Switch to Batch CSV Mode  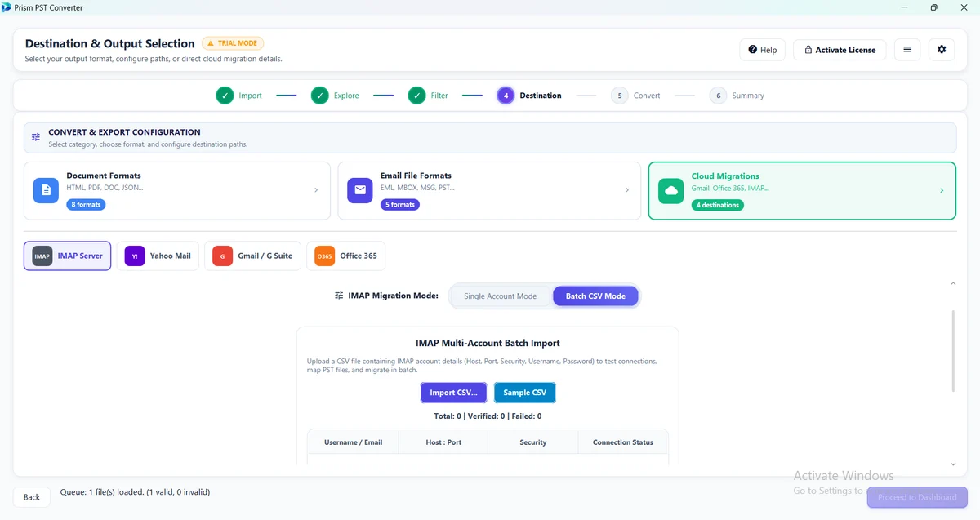[x=595, y=296]
